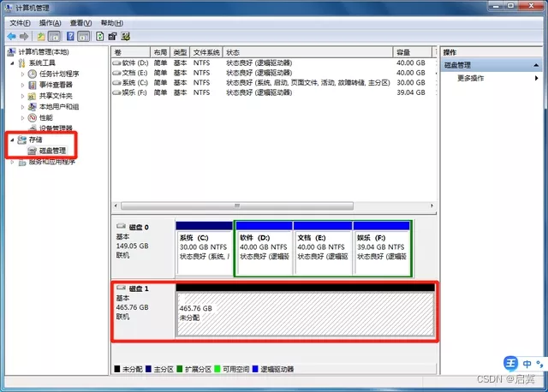Screen dimensions: 548x392
Task: Select the 465.76 GB unallocated disk region
Action: [x=306, y=314]
